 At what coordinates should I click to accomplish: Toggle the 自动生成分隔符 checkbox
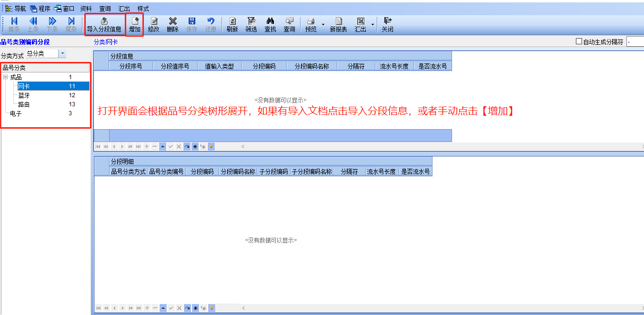[579, 41]
